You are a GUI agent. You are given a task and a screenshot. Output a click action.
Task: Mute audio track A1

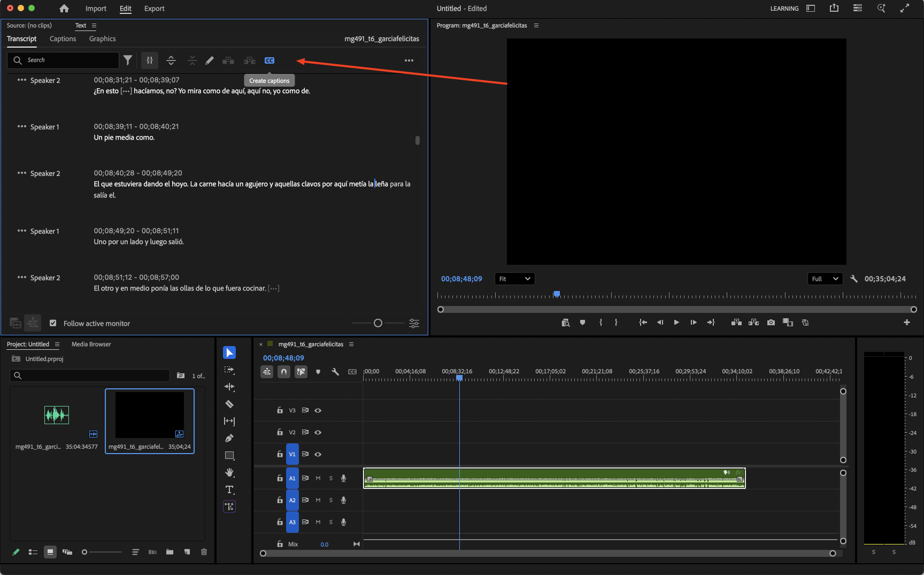[318, 478]
